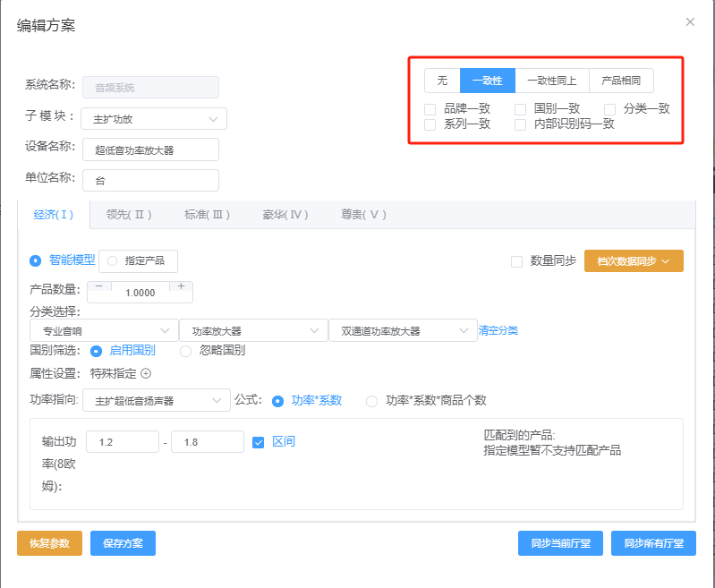Choose the 忽略国别 radio button
Image resolution: width=715 pixels, height=588 pixels.
coord(186,351)
